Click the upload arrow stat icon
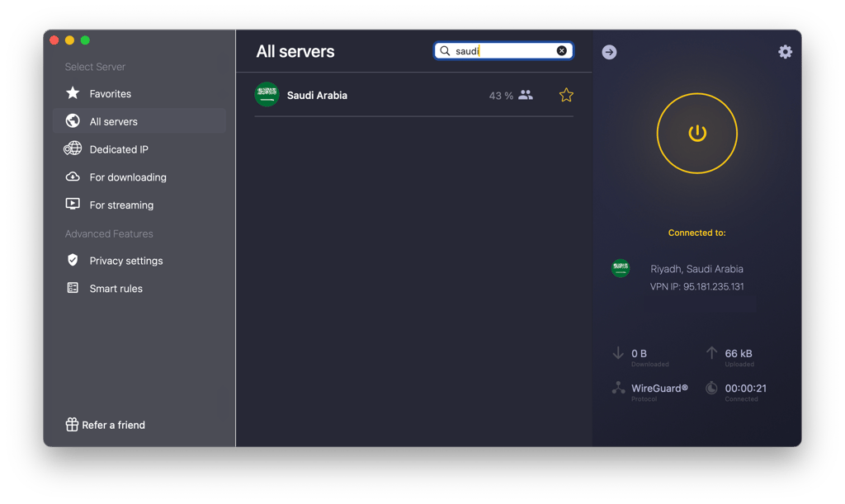Screen dimensions: 845x504 point(712,353)
